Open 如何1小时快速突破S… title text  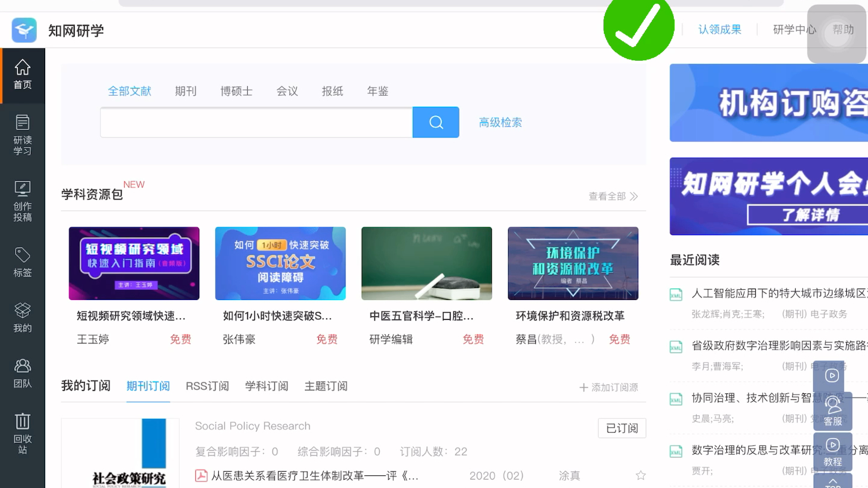point(278,316)
